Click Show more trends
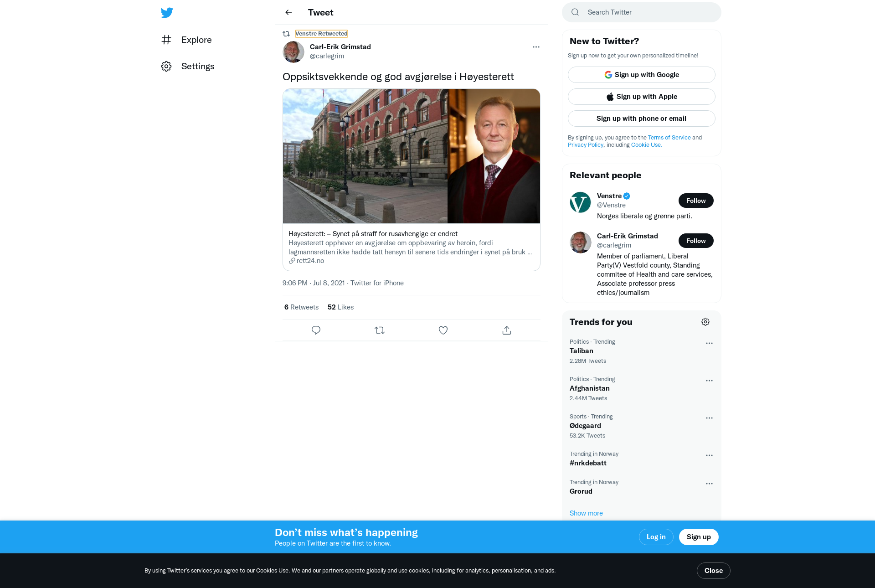This screenshot has width=875, height=588. [x=586, y=513]
